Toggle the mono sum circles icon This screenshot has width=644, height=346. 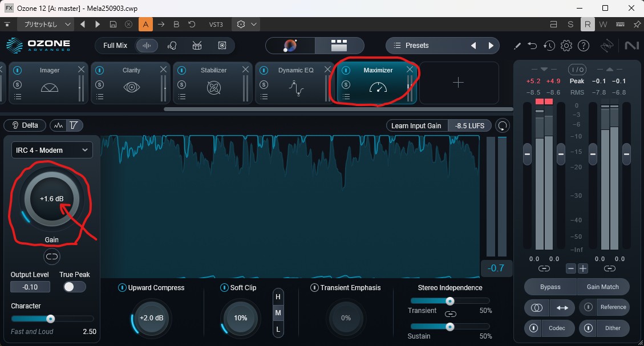(x=537, y=308)
